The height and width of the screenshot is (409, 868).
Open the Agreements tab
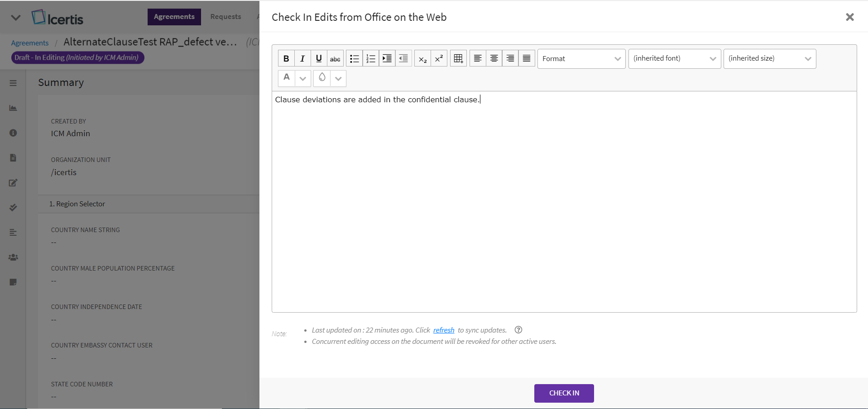pyautogui.click(x=174, y=17)
